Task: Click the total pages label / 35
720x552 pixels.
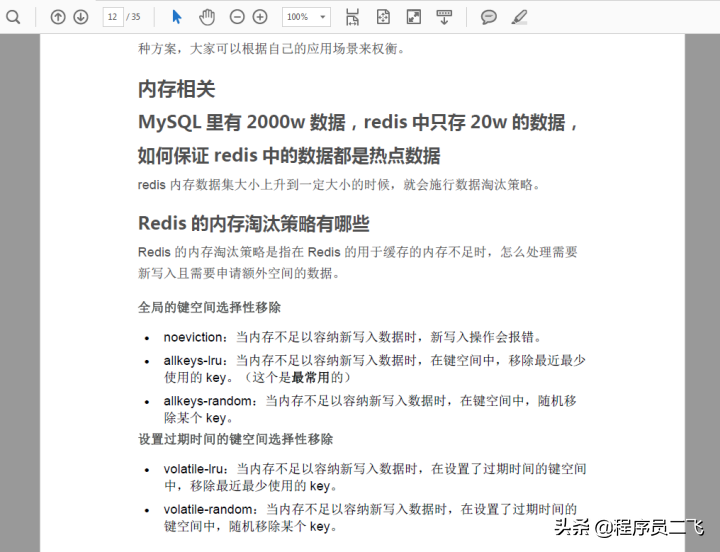Action: click(134, 17)
